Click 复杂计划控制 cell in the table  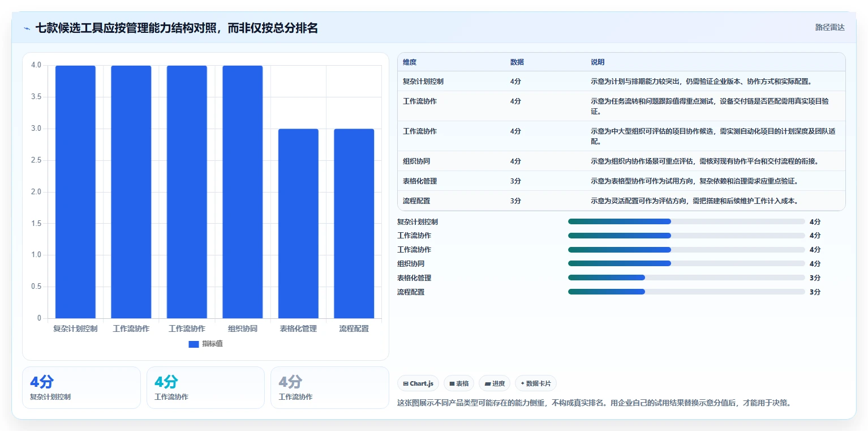pos(423,82)
